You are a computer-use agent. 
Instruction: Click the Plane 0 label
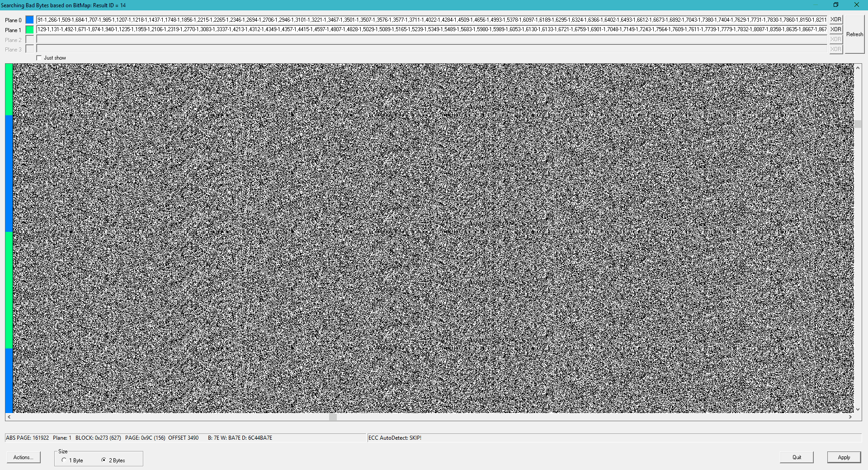pyautogui.click(x=13, y=20)
